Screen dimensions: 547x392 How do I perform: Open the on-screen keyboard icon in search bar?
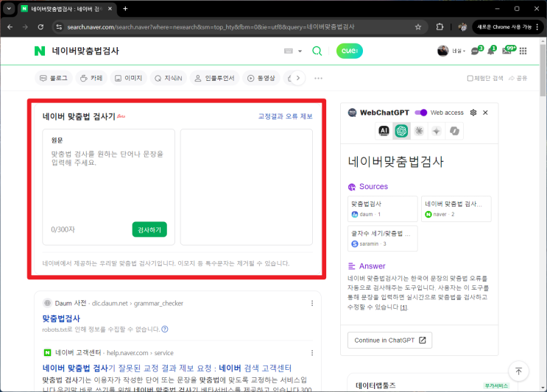pyautogui.click(x=289, y=51)
